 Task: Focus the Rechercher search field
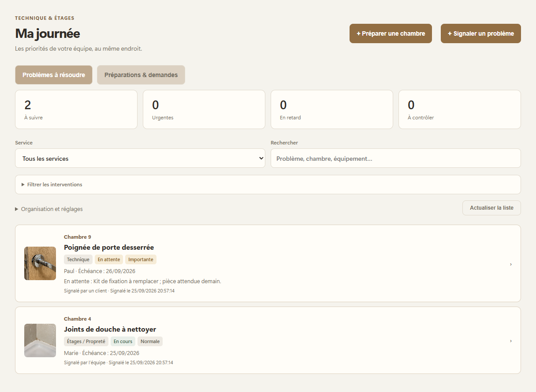point(396,158)
